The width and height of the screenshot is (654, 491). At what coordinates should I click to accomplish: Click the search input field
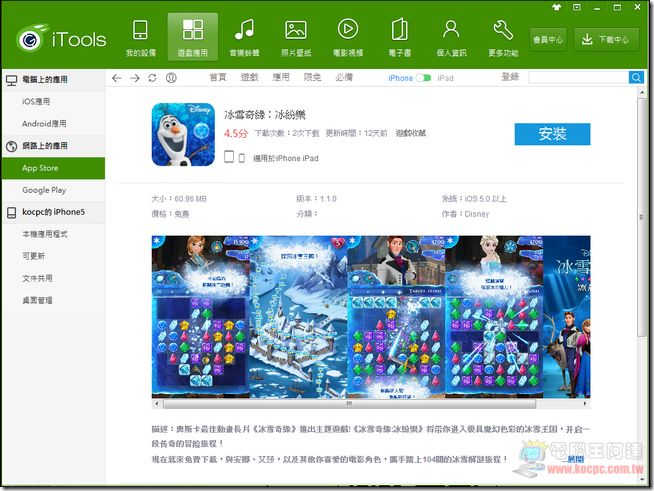pos(579,78)
